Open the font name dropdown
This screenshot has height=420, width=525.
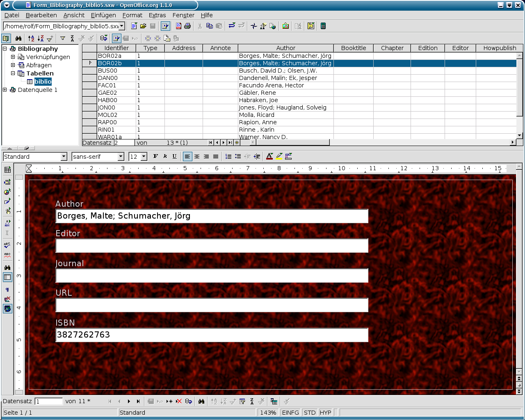(121, 157)
